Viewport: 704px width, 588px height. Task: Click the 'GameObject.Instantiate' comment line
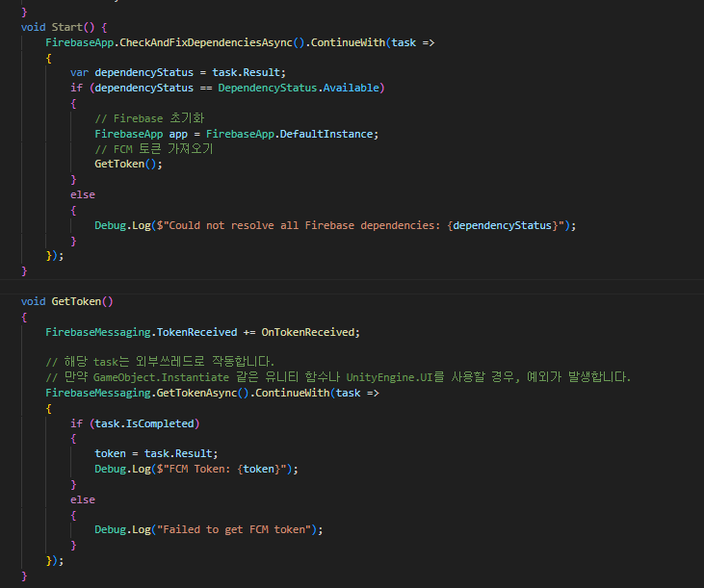coord(338,377)
